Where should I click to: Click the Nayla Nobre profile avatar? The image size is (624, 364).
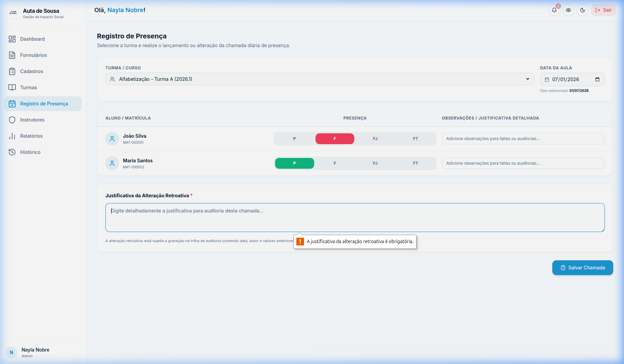11,353
